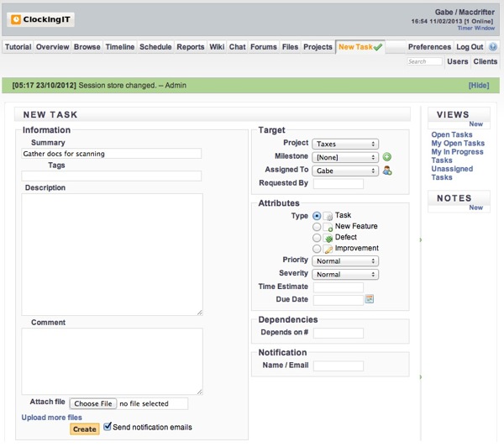Click the Summary input field
504x447 pixels.
[x=111, y=154]
